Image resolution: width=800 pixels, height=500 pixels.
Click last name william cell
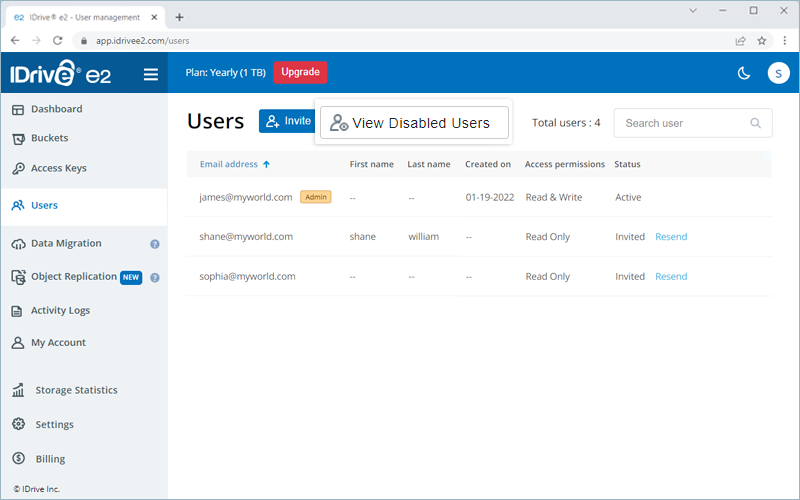pos(423,237)
